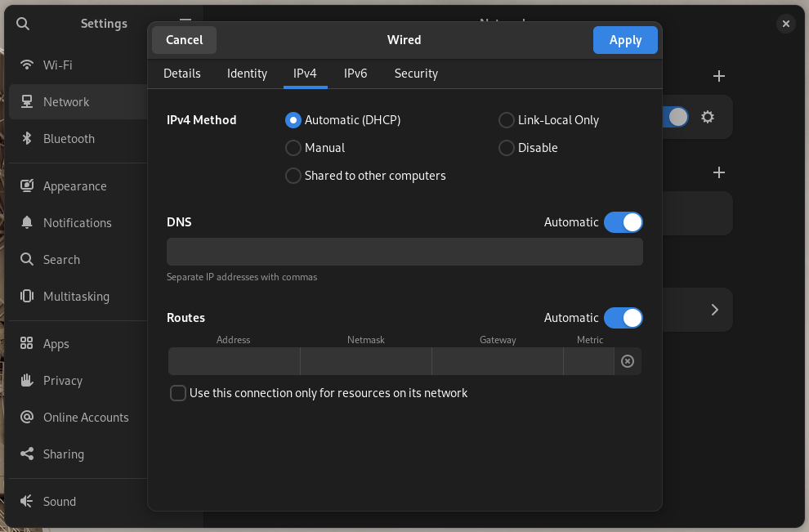This screenshot has height=532, width=809.
Task: Add a new connection with the plus button
Action: (718, 76)
